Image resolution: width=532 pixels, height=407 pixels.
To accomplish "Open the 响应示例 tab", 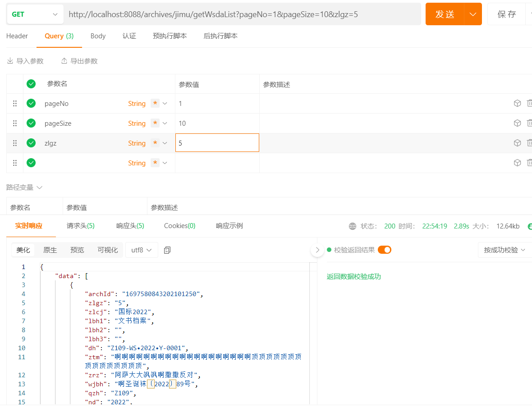I will tap(229, 226).
